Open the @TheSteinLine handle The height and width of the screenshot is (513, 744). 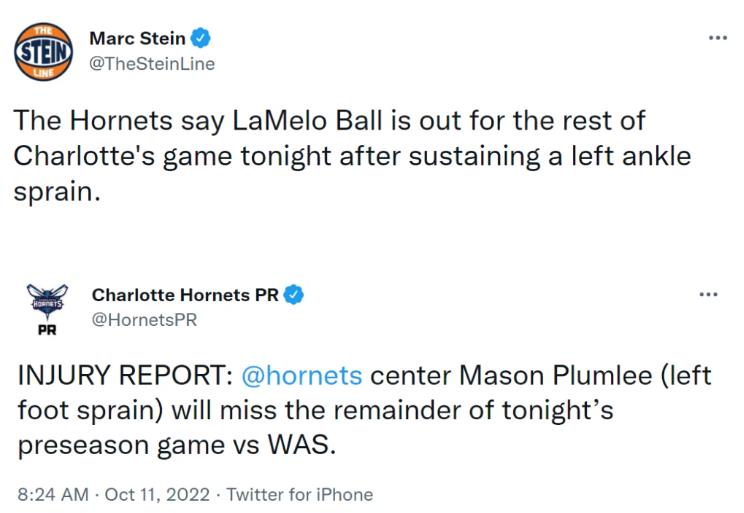[x=152, y=64]
